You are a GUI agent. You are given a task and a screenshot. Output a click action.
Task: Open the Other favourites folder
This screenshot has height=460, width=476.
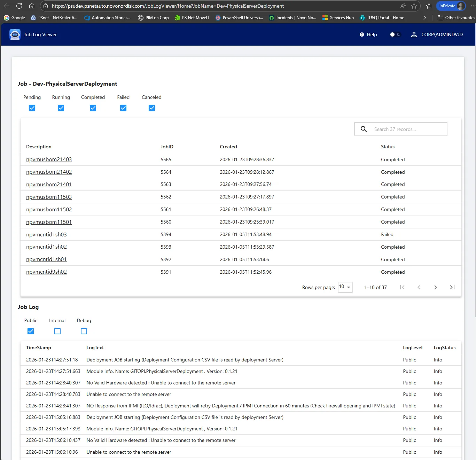(x=456, y=18)
